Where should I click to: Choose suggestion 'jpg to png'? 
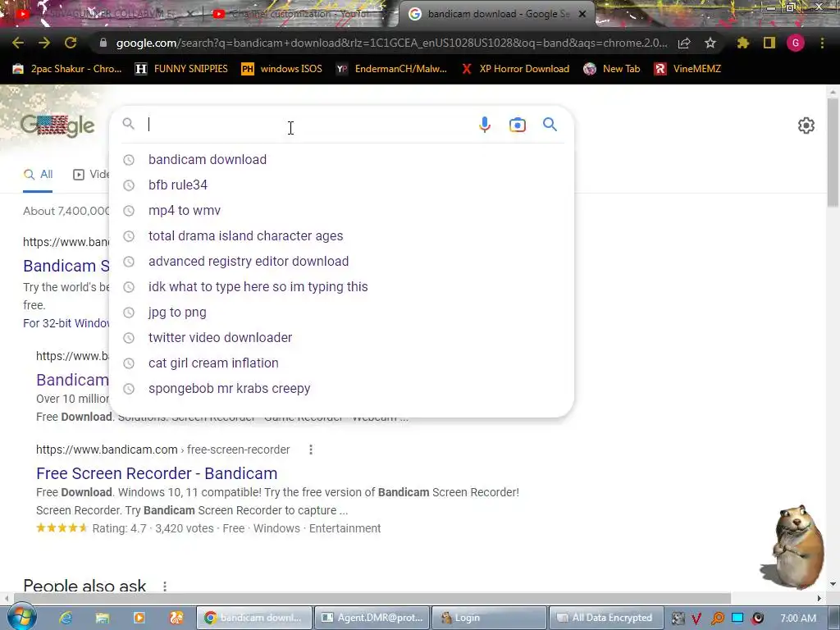click(342, 313)
